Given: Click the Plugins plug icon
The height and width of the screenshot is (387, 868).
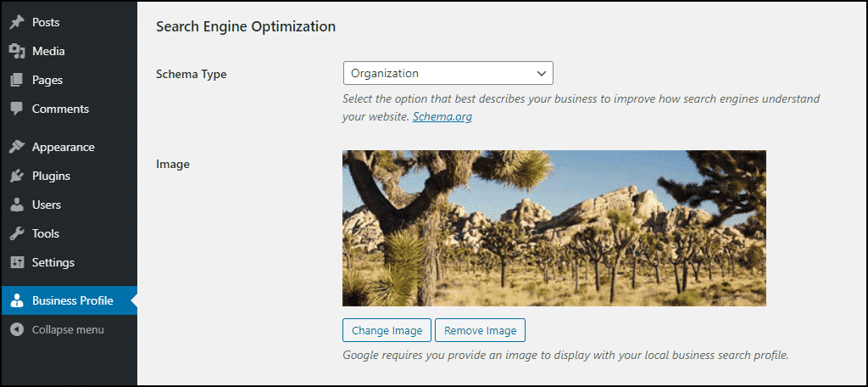Looking at the screenshot, I should 17,176.
